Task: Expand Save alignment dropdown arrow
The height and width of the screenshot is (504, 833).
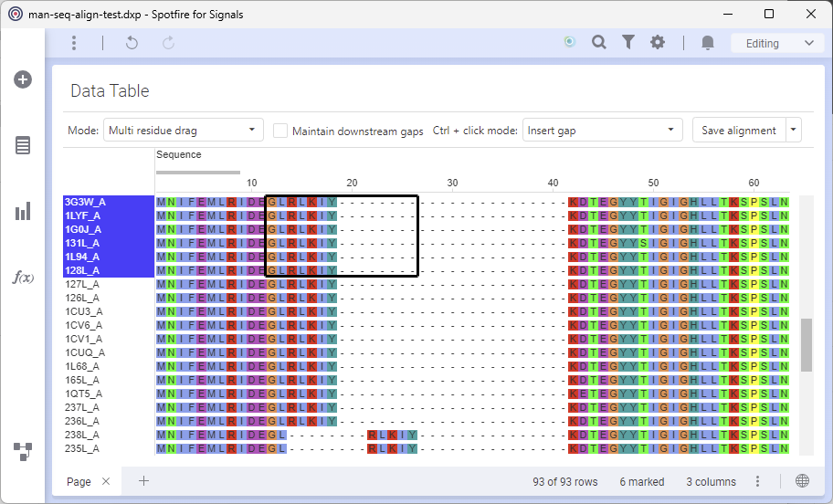Action: click(793, 131)
